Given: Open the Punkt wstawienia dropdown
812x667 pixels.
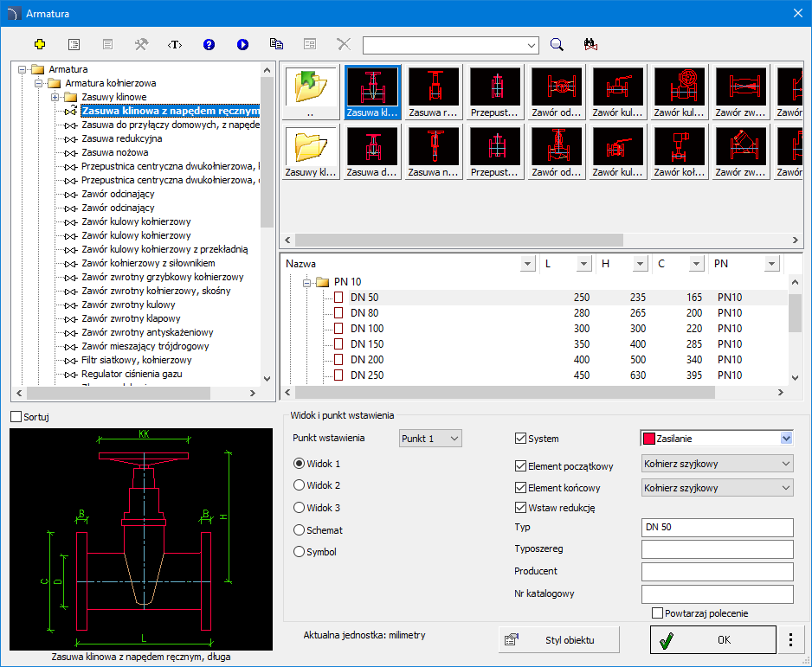Looking at the screenshot, I should tap(430, 439).
